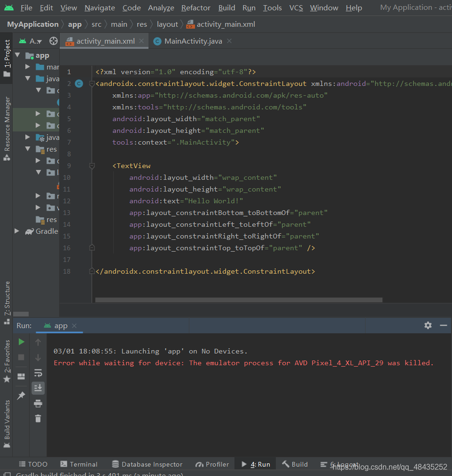Click the down stack trace arrow

[x=38, y=358]
